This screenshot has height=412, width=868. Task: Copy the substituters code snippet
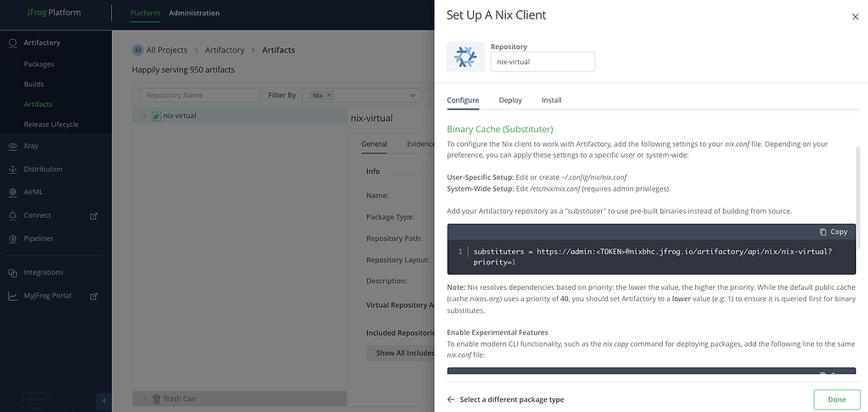point(833,232)
